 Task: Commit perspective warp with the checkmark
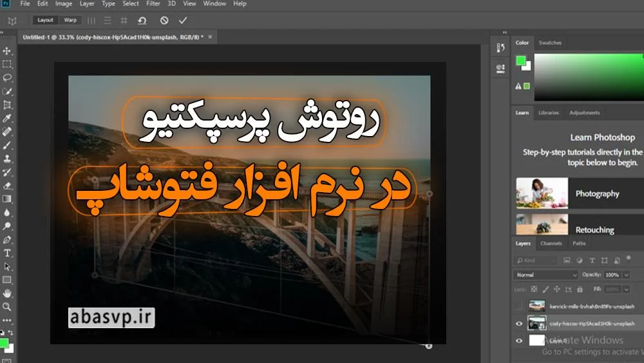(x=183, y=20)
